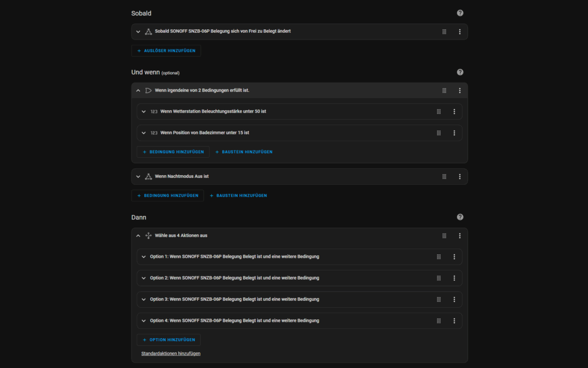Click numeric icon of Badezimmer position condition
The width and height of the screenshot is (588, 368).
coord(154,133)
